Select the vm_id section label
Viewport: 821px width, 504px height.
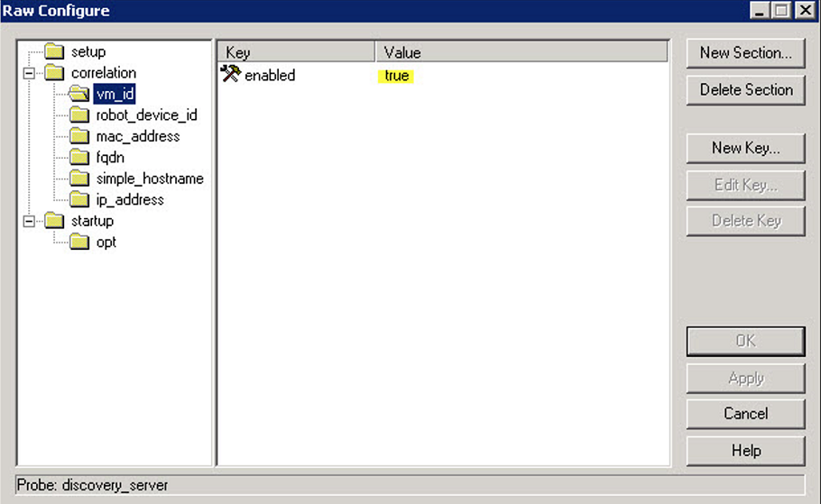click(115, 94)
